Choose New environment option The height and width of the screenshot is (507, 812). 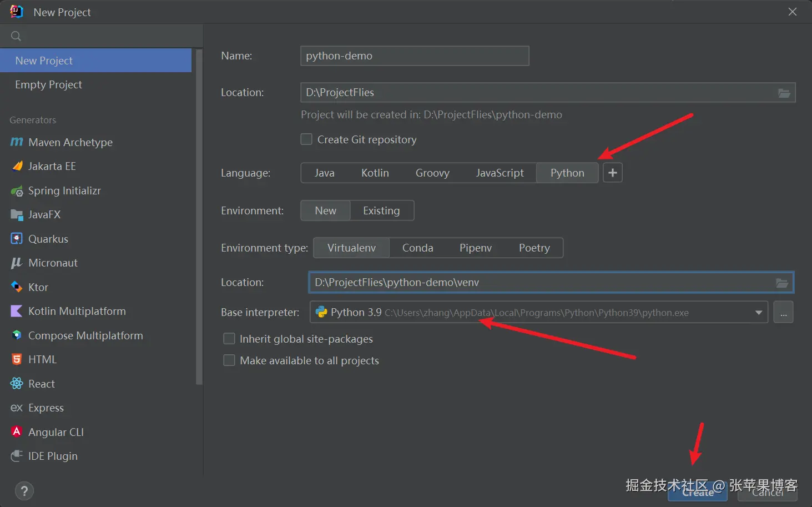(326, 210)
